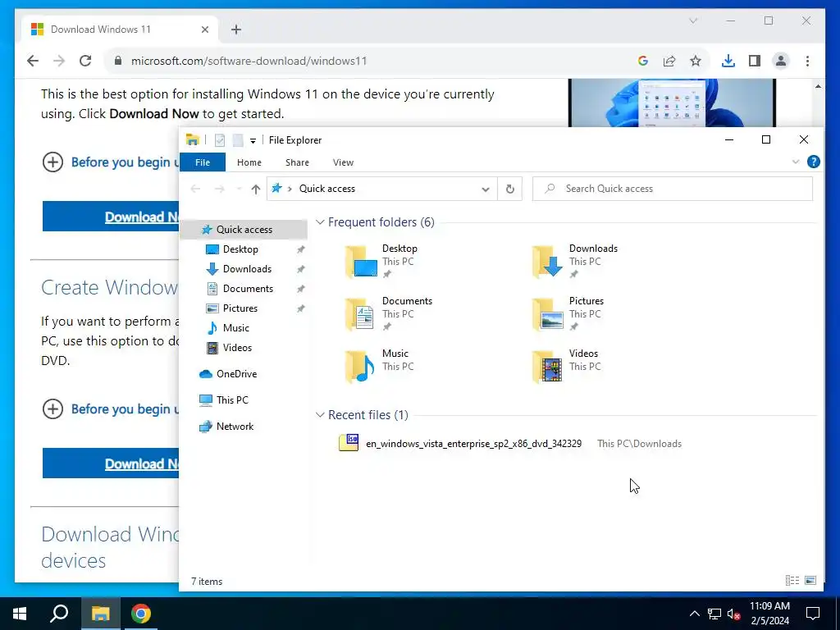This screenshot has height=630, width=840.
Task: Select Desktop in navigation pane
Action: [240, 249]
